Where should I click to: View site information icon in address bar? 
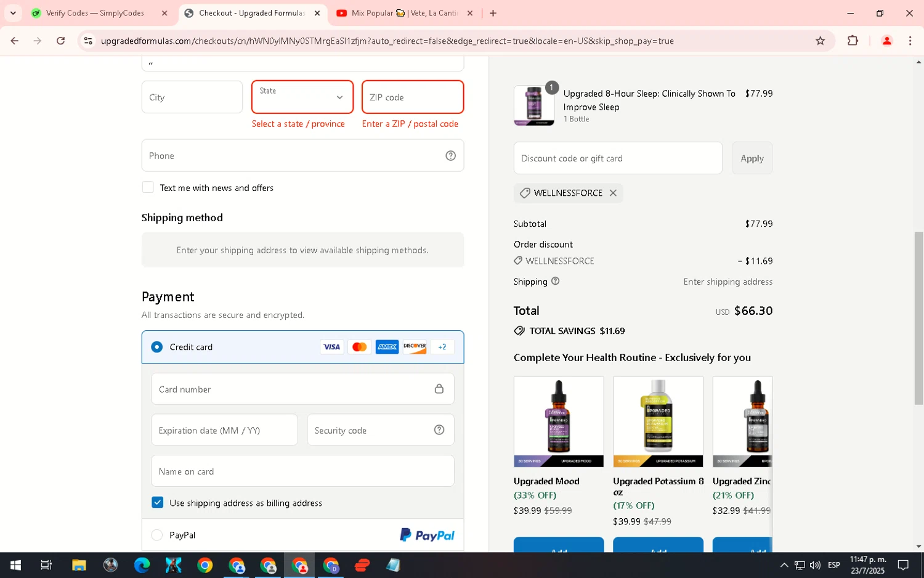88,41
